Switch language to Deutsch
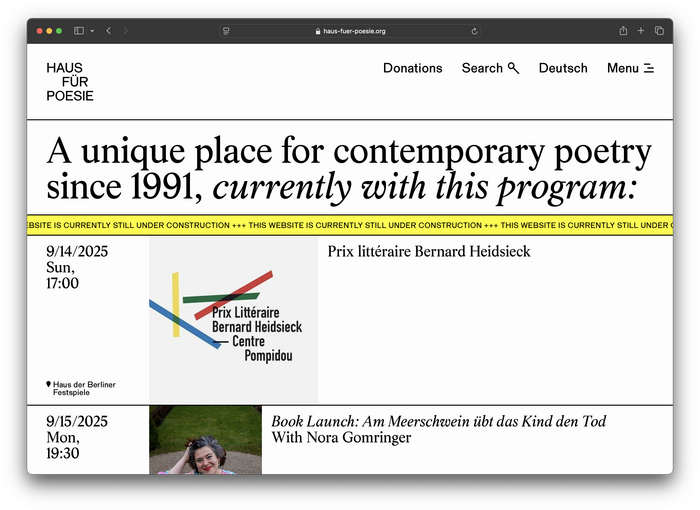 [563, 68]
